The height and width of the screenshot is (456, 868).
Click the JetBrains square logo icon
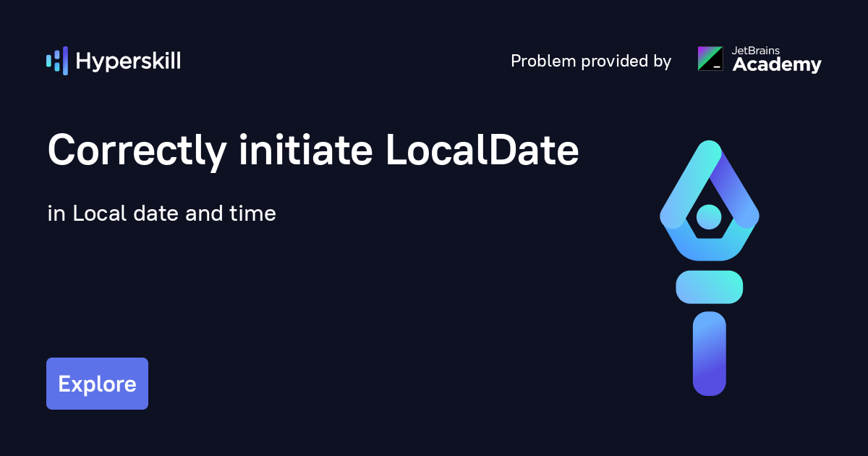pos(710,59)
